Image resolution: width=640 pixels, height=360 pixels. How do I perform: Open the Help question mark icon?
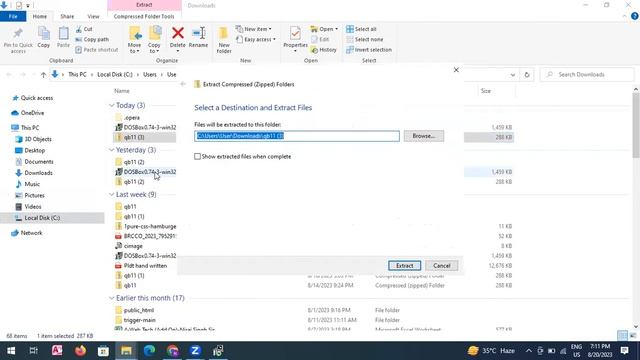635,16
